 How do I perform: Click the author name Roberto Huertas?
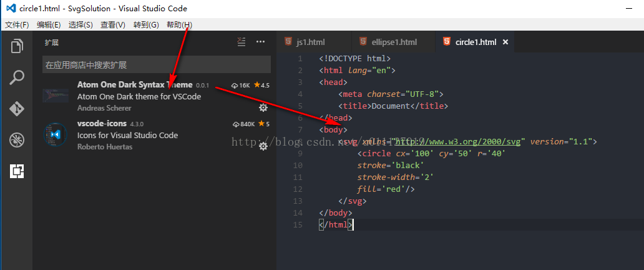pyautogui.click(x=105, y=146)
